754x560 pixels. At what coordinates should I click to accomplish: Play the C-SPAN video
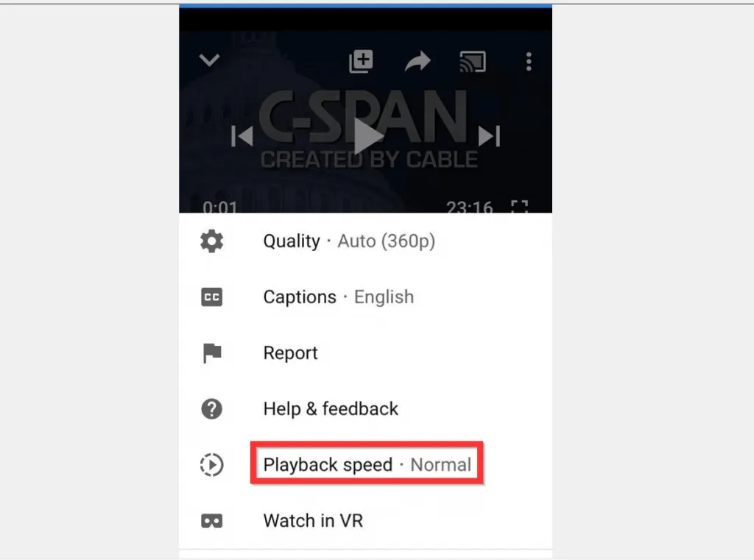pyautogui.click(x=368, y=137)
